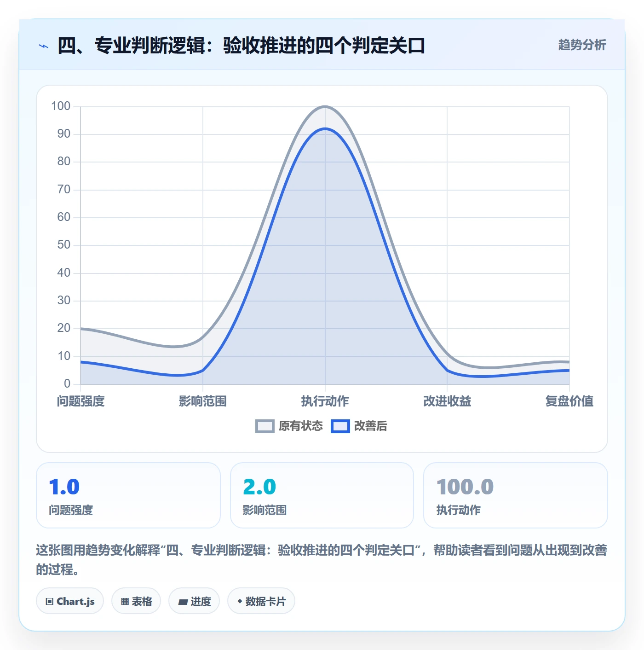The width and height of the screenshot is (644, 650).
Task: Click the lightning icon beside the title
Action: 44,46
